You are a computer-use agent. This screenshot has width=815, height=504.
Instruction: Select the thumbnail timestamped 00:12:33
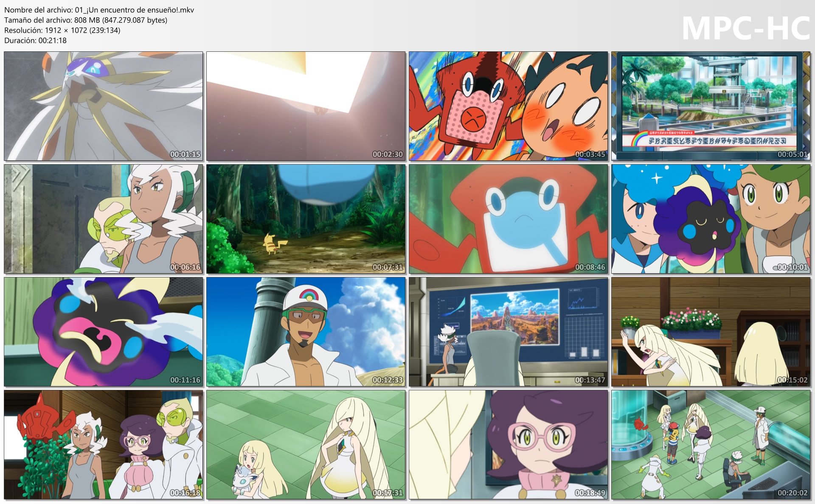point(306,332)
